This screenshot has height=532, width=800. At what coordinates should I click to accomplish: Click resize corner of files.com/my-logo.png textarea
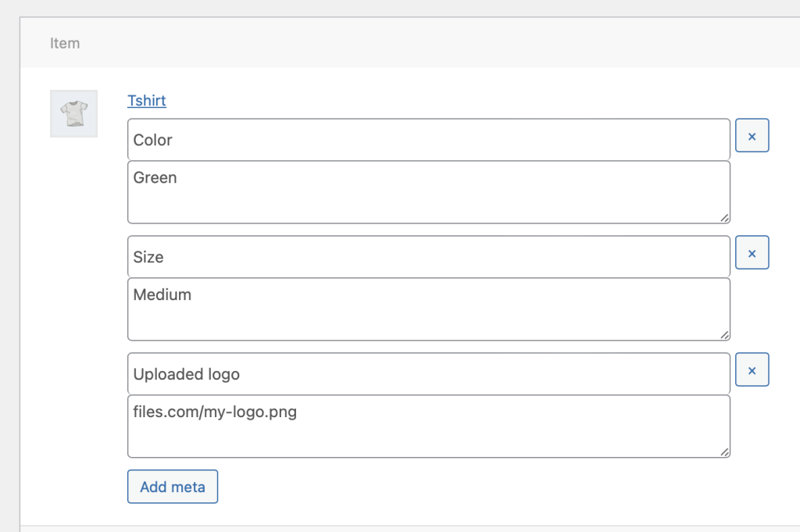coord(724,452)
